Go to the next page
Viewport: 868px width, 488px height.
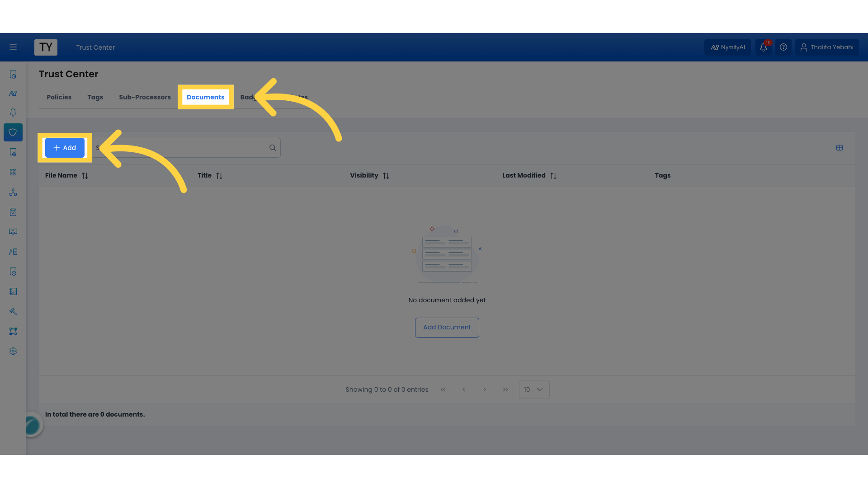pos(485,389)
